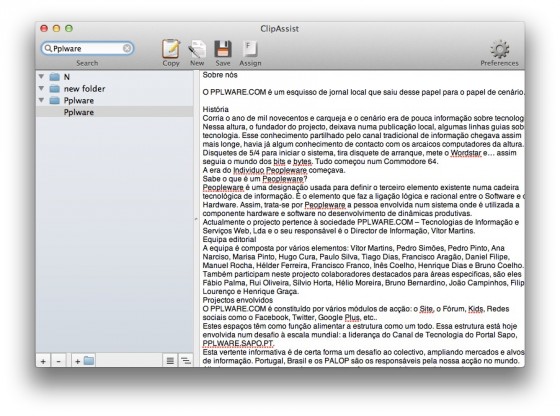Viewport: 560px width, 416px height.
Task: Click inside the Pplware search field
Action: [x=88, y=48]
